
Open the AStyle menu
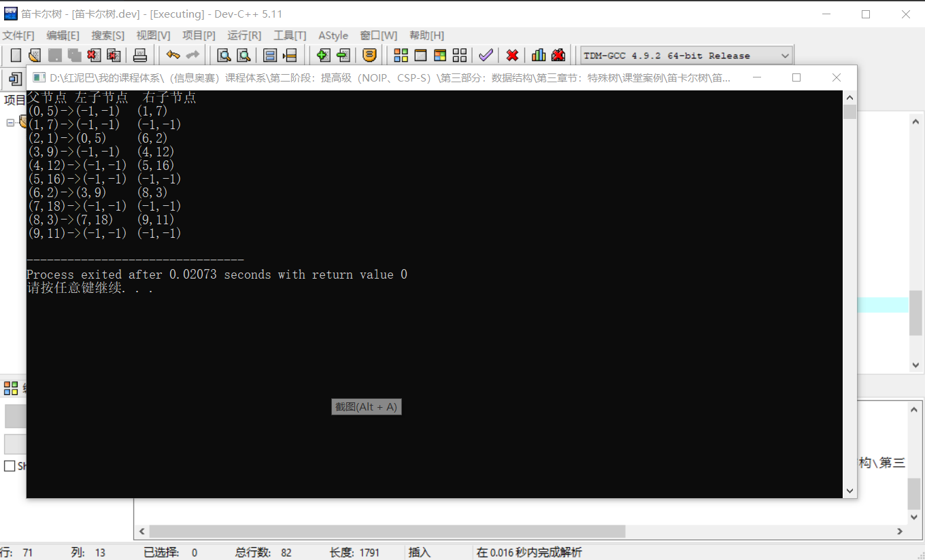point(333,35)
